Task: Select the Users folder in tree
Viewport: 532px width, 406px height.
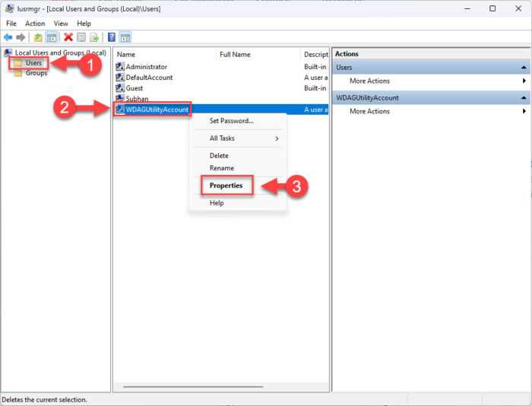Action: tap(33, 63)
